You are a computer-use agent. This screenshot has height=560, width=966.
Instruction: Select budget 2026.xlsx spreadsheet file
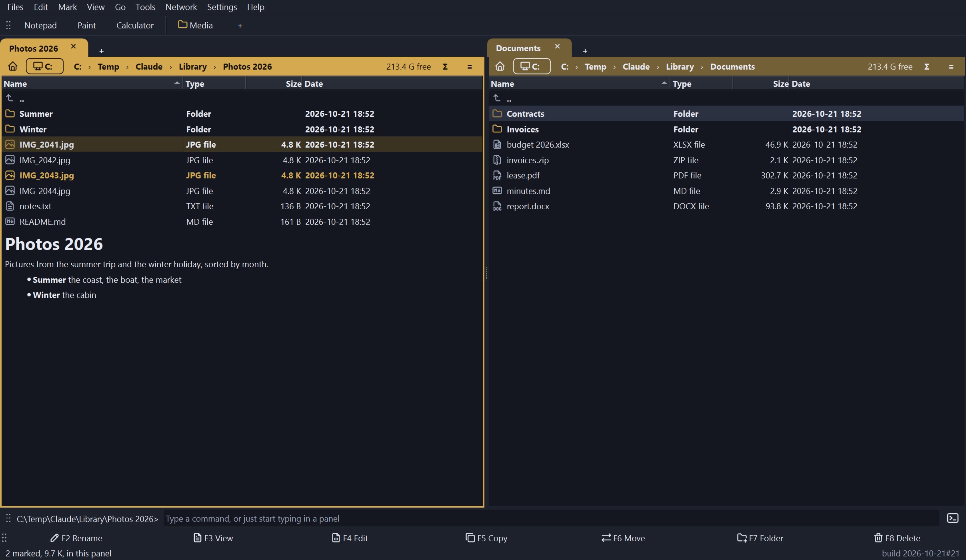pos(726,144)
